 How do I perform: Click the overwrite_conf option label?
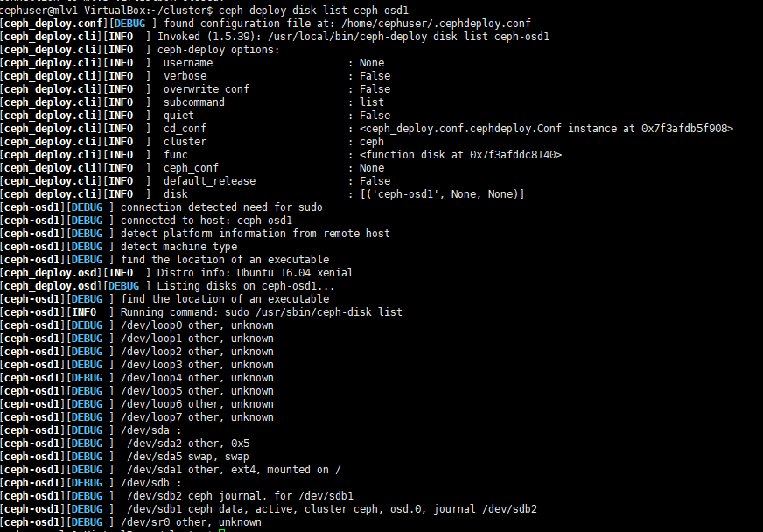click(x=206, y=89)
